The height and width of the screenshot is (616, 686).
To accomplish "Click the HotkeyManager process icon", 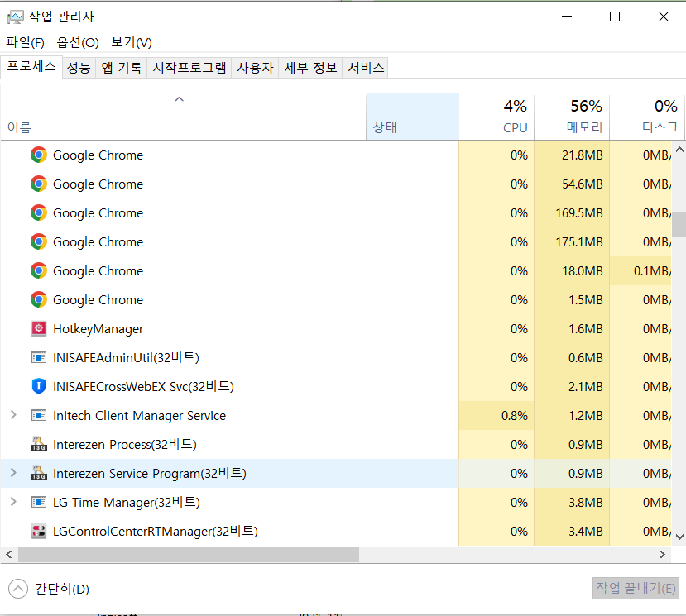I will (x=39, y=328).
